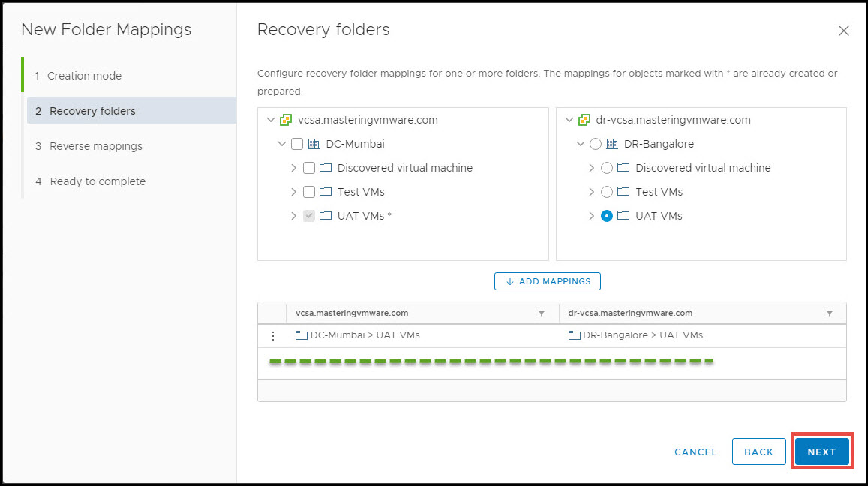Click folder icon of source Test VMs
The image size is (868, 486).
coord(326,191)
